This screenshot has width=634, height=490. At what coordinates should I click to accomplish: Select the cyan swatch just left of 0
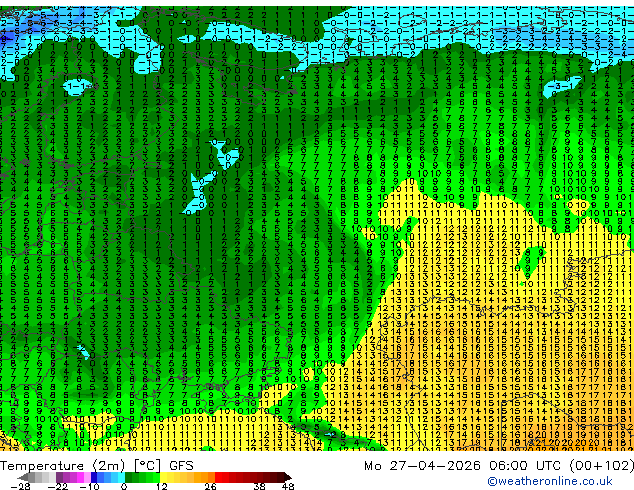click(x=121, y=477)
